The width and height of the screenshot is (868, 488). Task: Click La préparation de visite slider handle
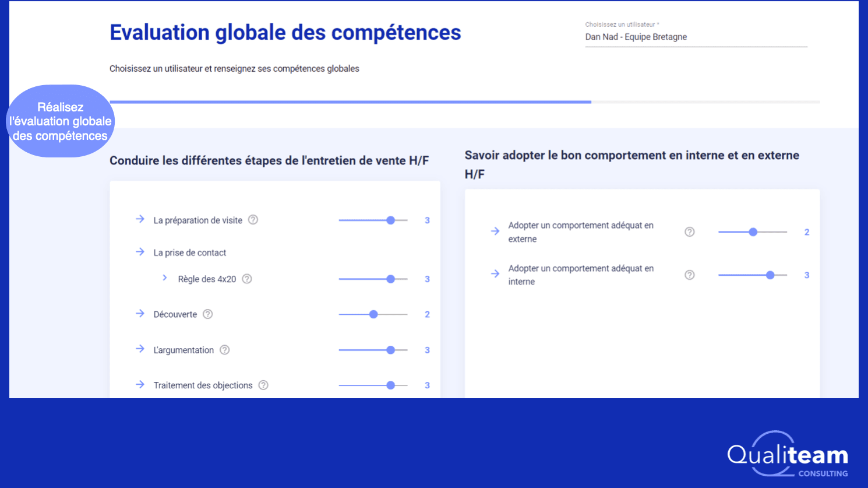pos(390,220)
